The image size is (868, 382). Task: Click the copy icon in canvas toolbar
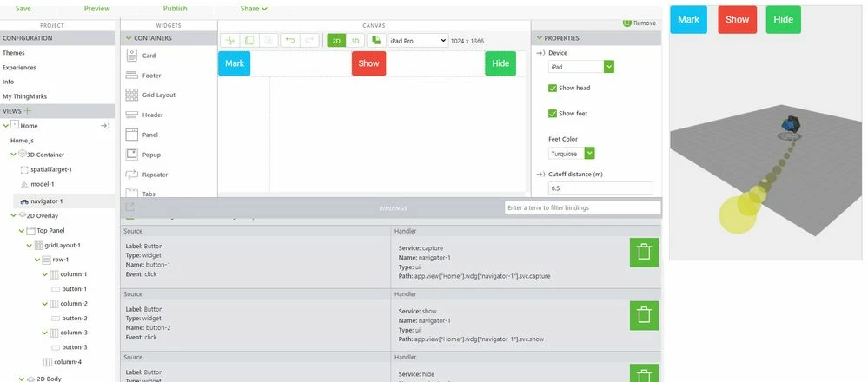(x=249, y=40)
